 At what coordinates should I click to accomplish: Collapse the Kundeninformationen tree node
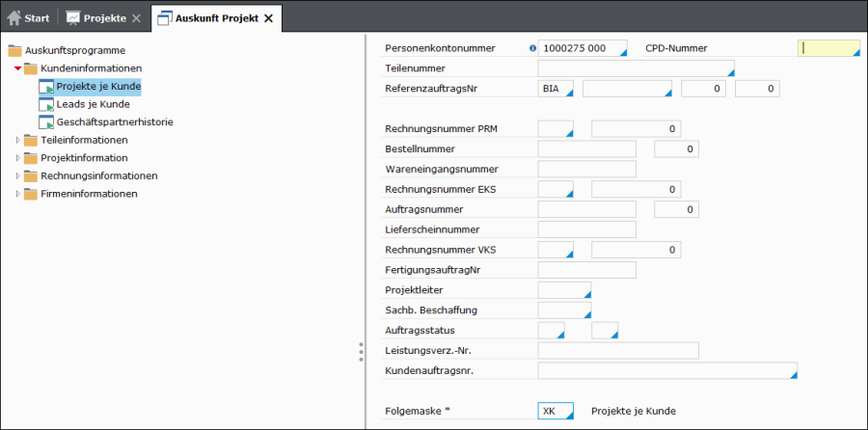coord(17,68)
